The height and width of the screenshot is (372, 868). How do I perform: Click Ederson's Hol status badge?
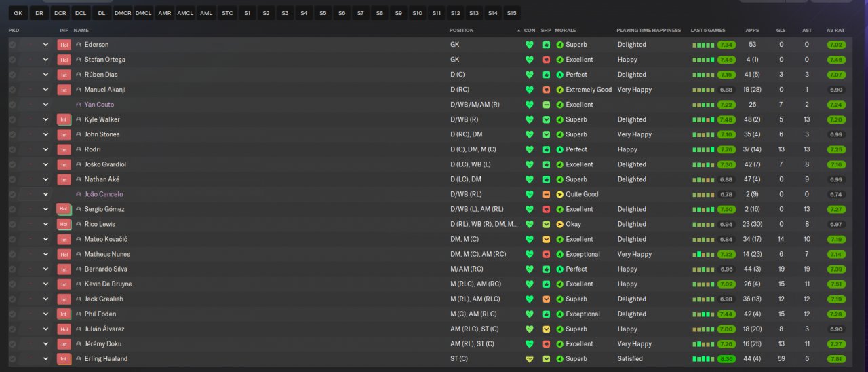[64, 45]
